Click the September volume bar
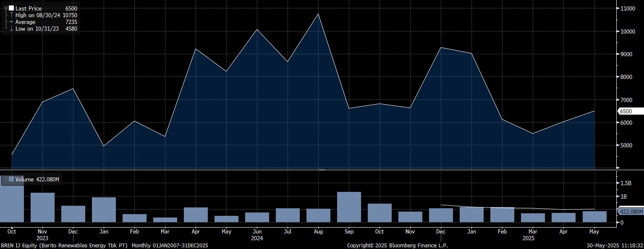The image size is (644, 249). point(349,207)
